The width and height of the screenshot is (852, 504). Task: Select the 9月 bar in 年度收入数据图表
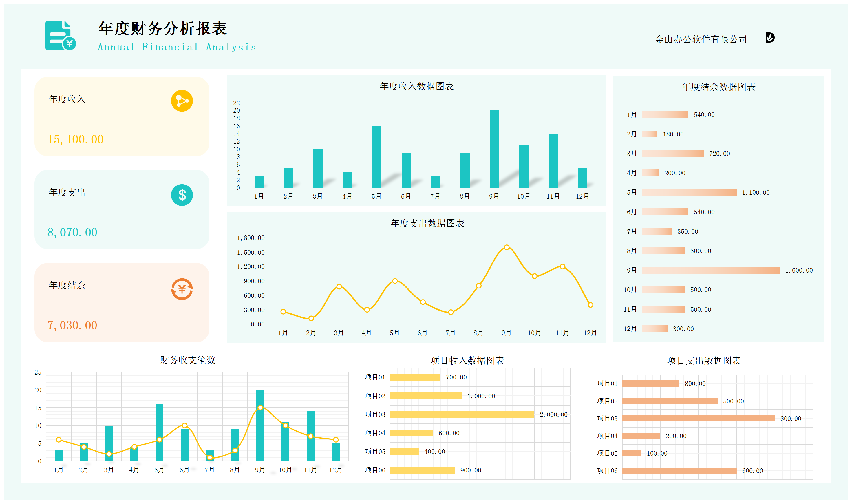(494, 149)
